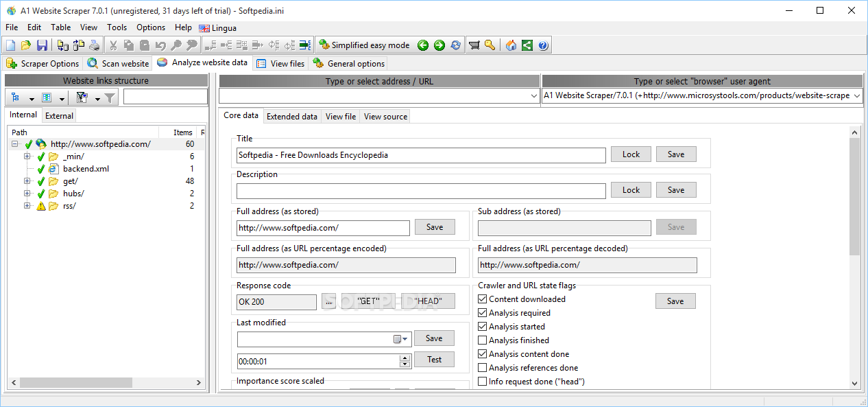
Task: Open the dropdown arrow next to tree view icon
Action: [x=31, y=98]
